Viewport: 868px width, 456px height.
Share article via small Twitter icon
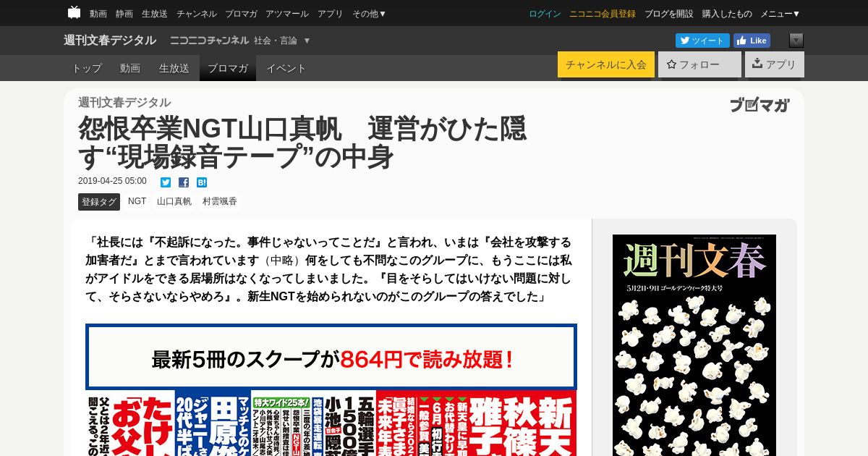(166, 182)
